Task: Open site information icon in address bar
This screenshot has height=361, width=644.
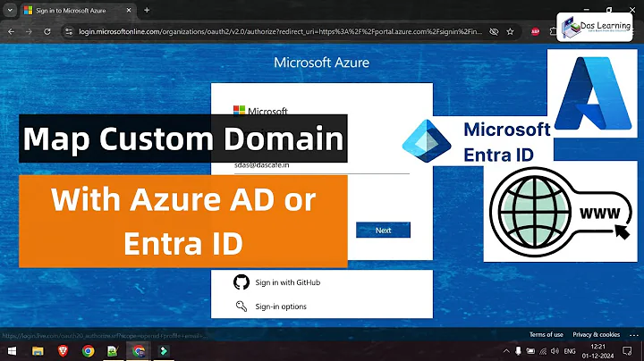Action: pos(69,31)
